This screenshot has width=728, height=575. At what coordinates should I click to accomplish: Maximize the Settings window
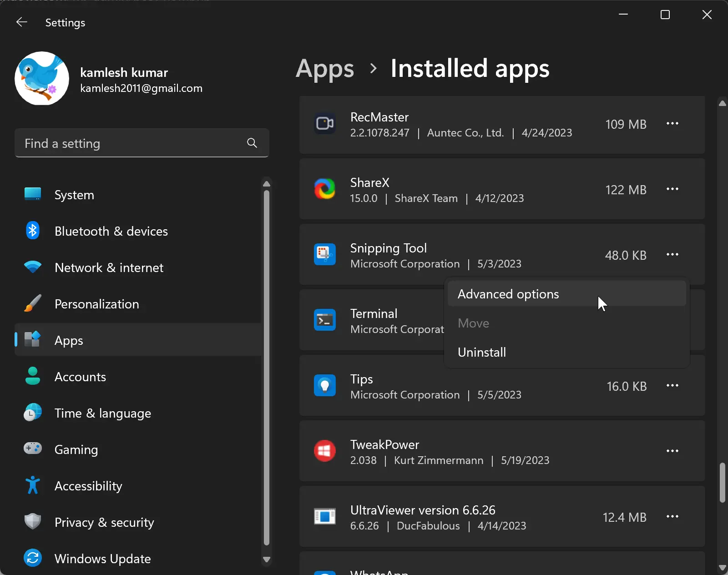pos(665,15)
